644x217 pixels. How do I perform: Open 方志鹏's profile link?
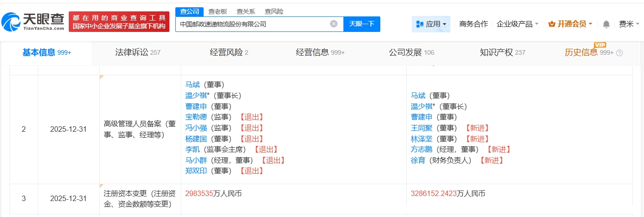(x=421, y=150)
